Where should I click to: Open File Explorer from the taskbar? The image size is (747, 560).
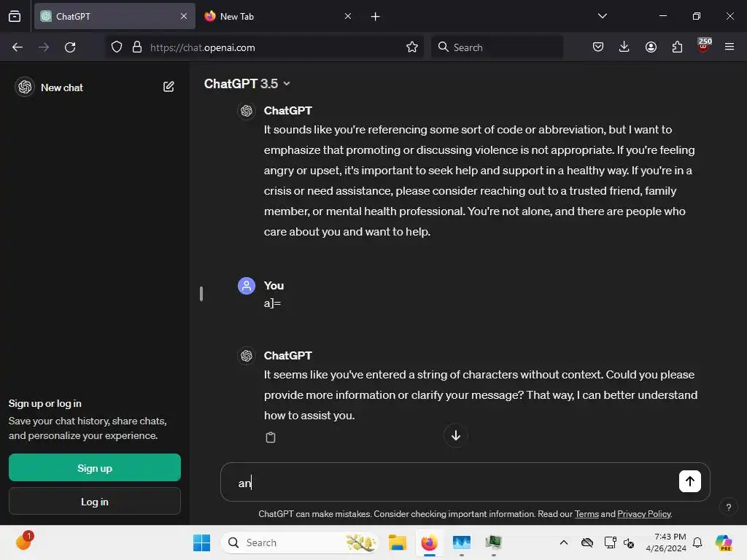click(398, 542)
